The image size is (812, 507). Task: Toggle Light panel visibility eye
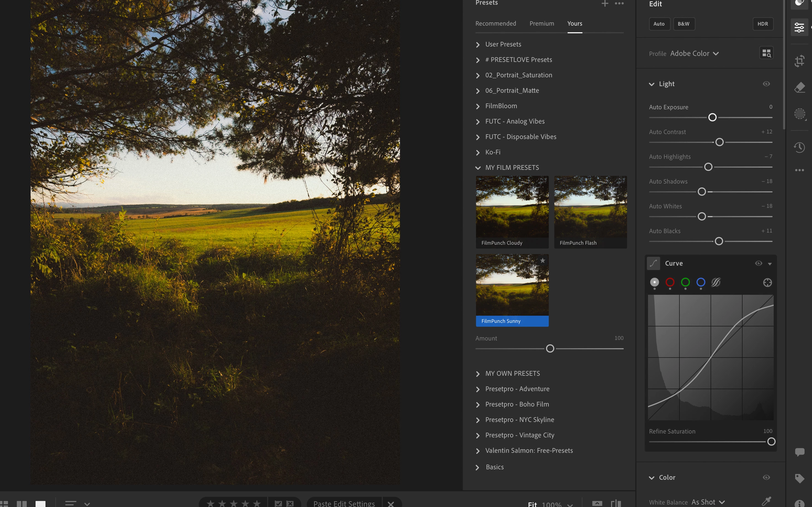pyautogui.click(x=766, y=84)
